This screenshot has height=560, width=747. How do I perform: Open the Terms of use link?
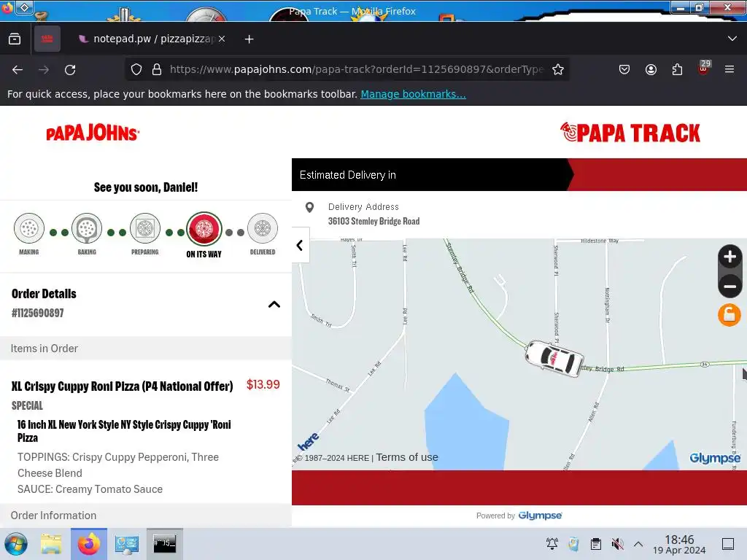pyautogui.click(x=407, y=457)
